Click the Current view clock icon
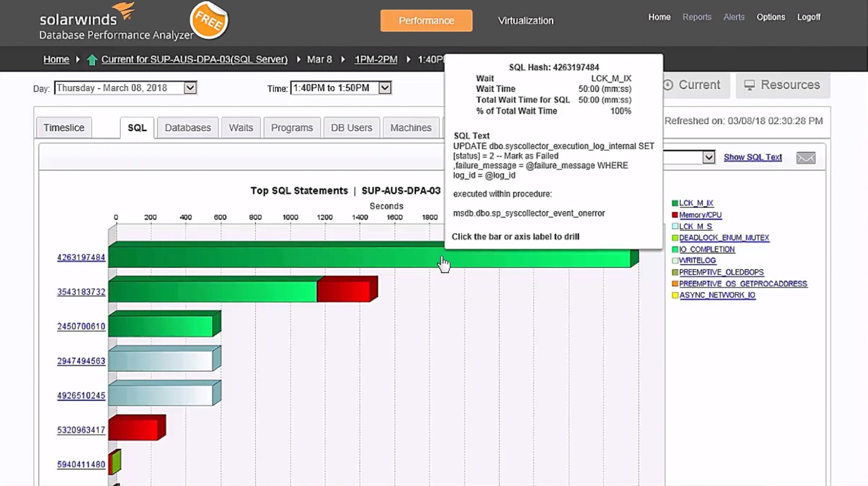 [x=669, y=85]
